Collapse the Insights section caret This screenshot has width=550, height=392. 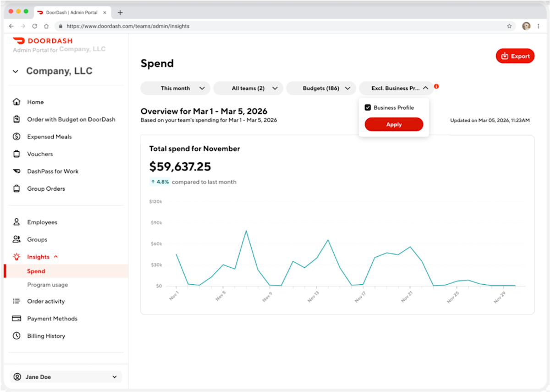[56, 257]
